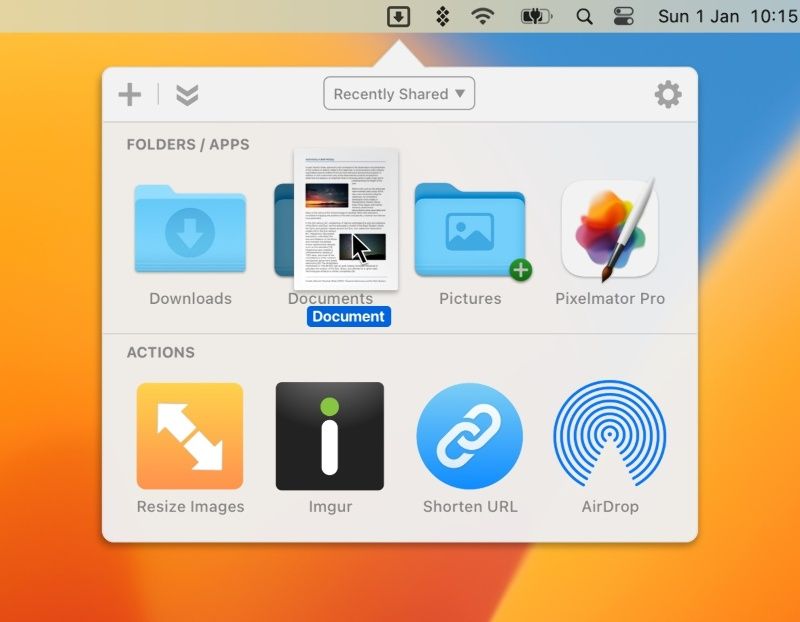Click the battery status icon
Image resolution: width=800 pixels, height=622 pixels.
(x=536, y=16)
